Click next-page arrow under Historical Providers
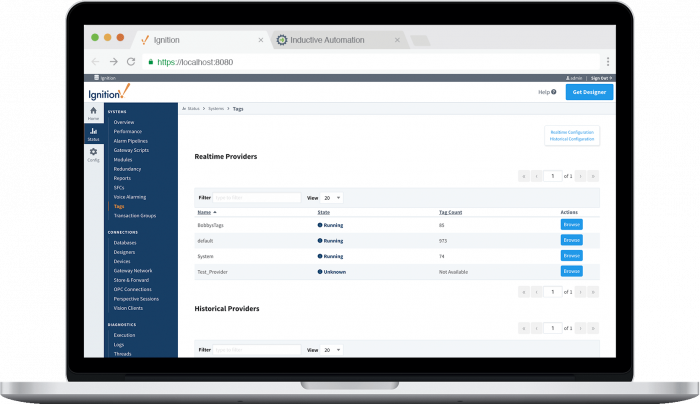The height and width of the screenshot is (404, 700). pos(580,329)
